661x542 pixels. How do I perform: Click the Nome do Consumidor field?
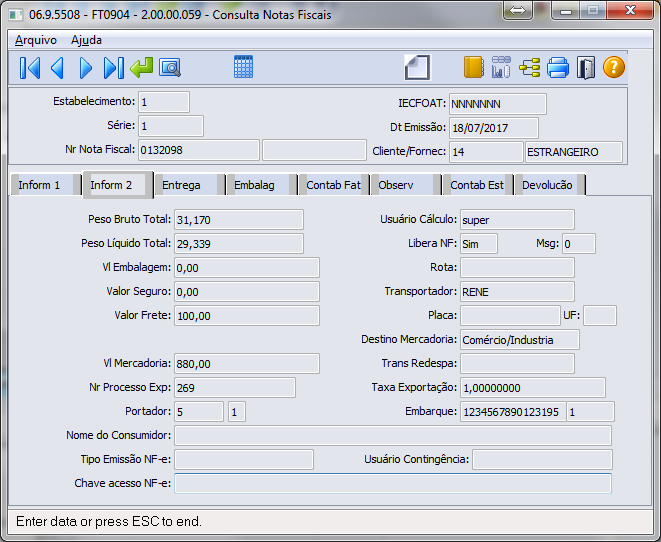pos(393,435)
